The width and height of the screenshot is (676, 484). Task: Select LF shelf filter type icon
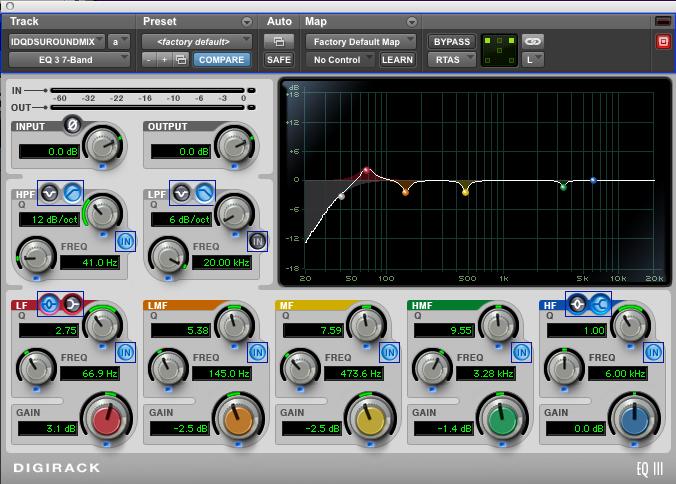tap(72, 304)
